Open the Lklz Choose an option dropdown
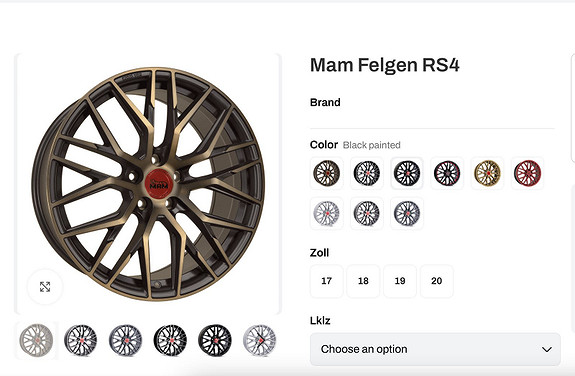575x376 pixels. 435,349
